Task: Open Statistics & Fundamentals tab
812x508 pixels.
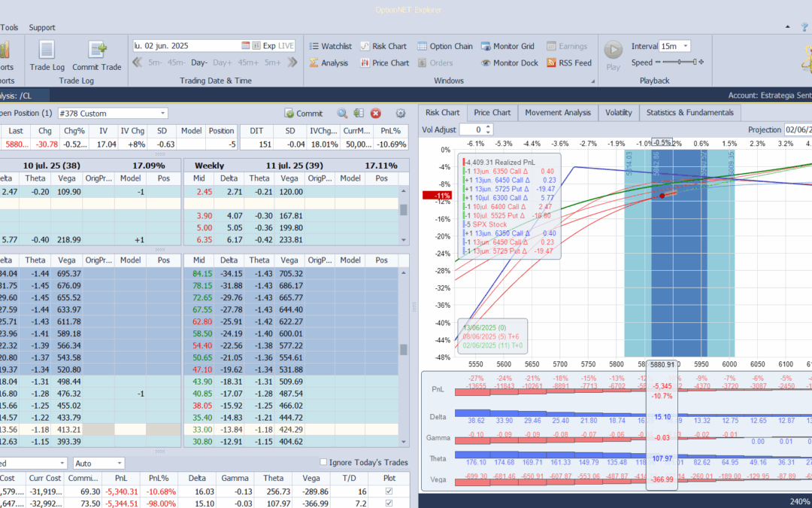Action: (689, 112)
